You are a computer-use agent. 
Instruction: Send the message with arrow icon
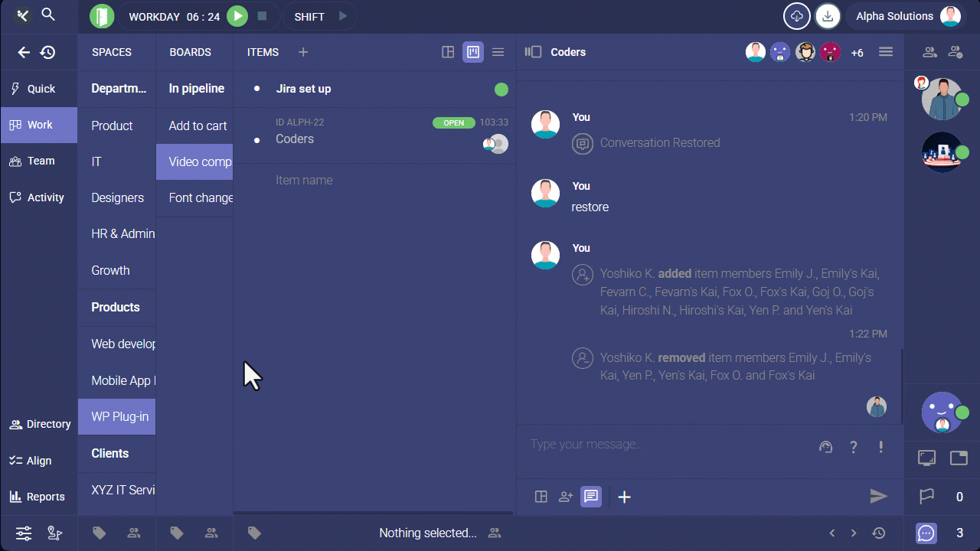[x=878, y=497]
